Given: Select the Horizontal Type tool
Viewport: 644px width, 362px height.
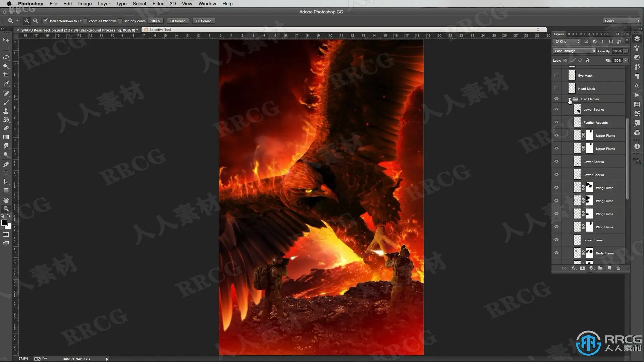Looking at the screenshot, I should [x=6, y=173].
